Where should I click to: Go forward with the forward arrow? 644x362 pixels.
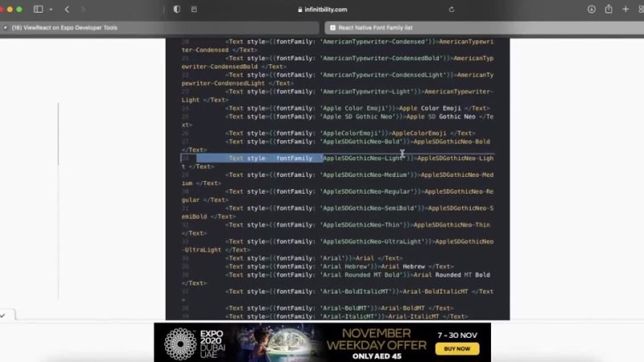click(x=83, y=9)
